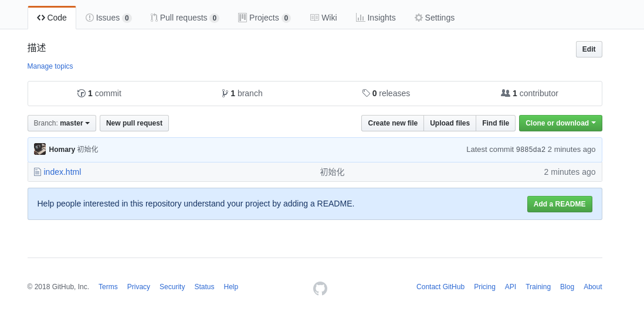The width and height of the screenshot is (644, 332).
Task: Click the Insights bar graph icon
Action: tap(360, 18)
